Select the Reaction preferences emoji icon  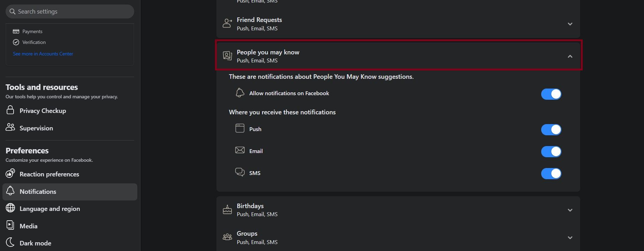(10, 173)
